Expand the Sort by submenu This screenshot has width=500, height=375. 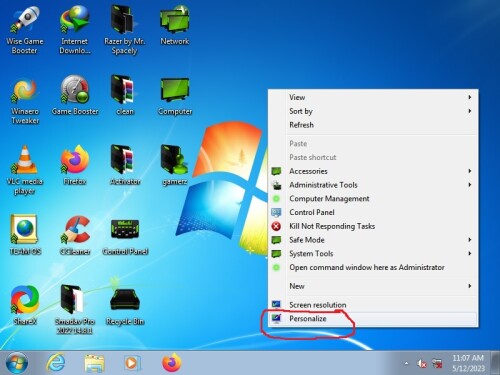373,111
